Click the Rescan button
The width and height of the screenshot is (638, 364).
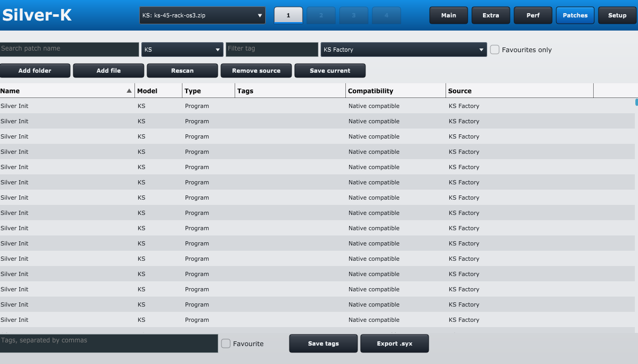pos(182,71)
